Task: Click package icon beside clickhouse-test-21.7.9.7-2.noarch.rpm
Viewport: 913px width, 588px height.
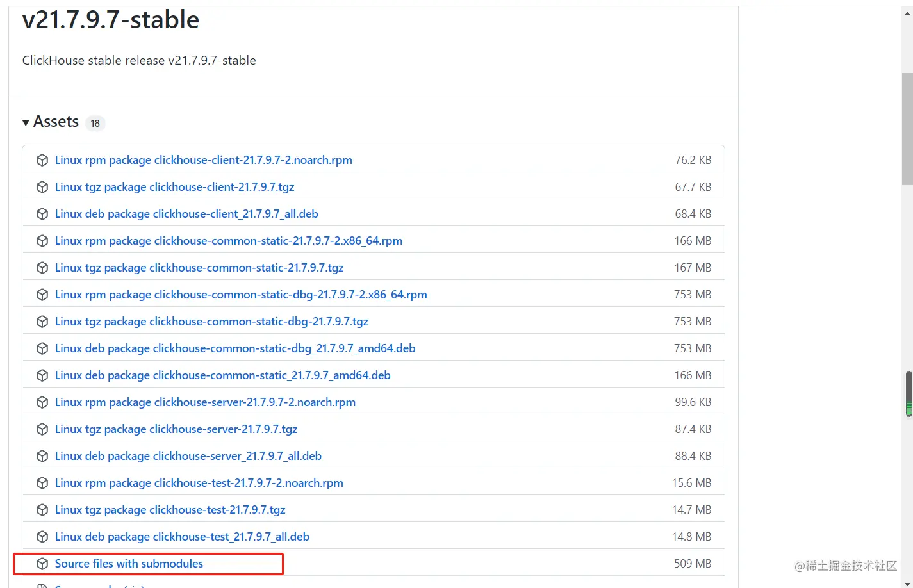Action: [42, 483]
